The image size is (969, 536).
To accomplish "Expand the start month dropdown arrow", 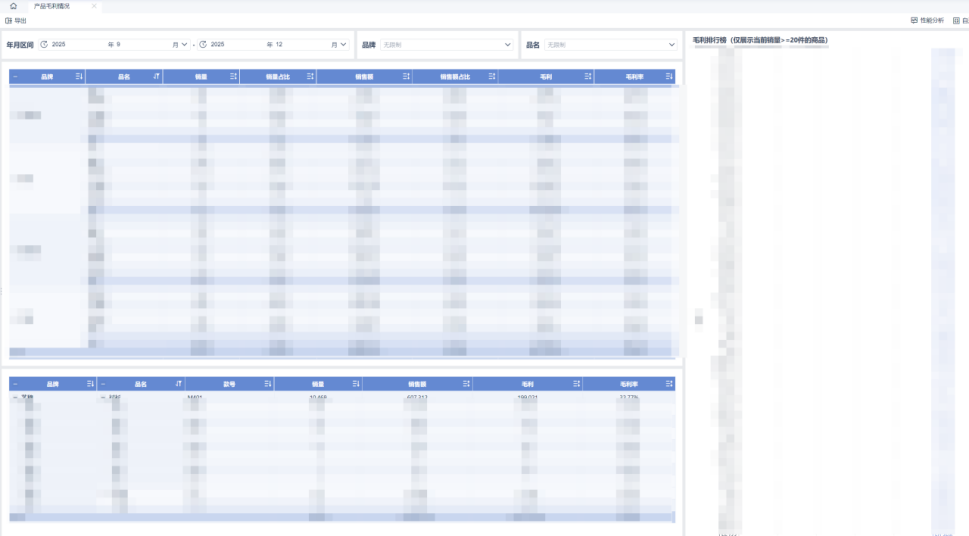I will click(x=184, y=45).
